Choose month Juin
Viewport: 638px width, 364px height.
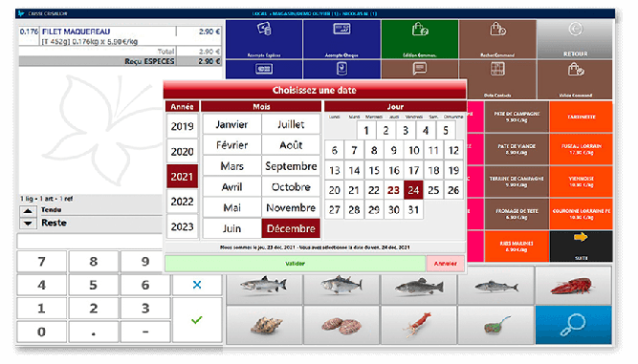[231, 228]
